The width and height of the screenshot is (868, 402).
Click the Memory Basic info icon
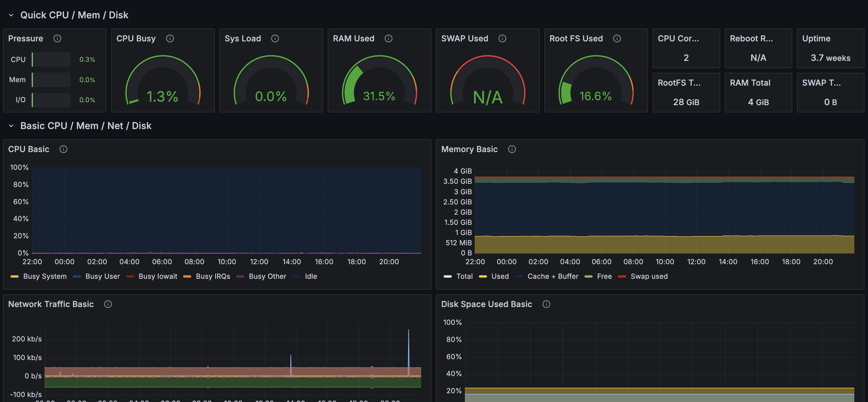click(x=512, y=149)
